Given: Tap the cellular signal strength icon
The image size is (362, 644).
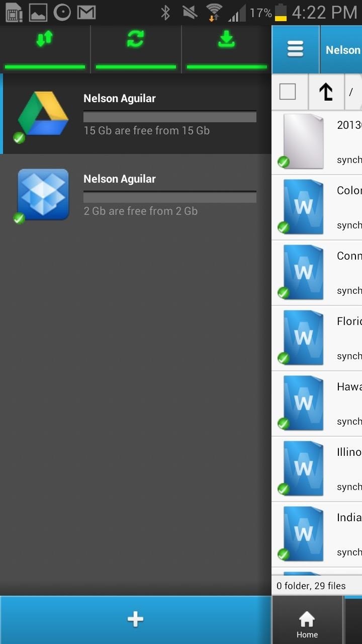Looking at the screenshot, I should click(237, 13).
